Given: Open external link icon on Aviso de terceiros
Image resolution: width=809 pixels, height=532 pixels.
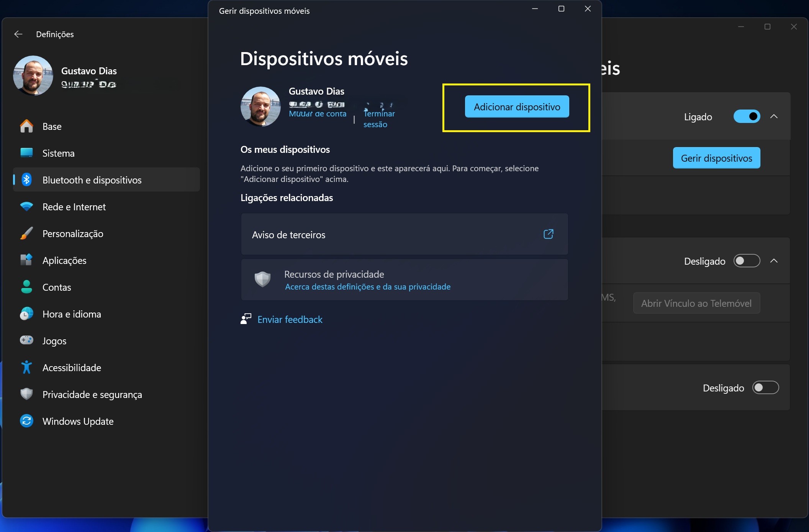Looking at the screenshot, I should (548, 234).
